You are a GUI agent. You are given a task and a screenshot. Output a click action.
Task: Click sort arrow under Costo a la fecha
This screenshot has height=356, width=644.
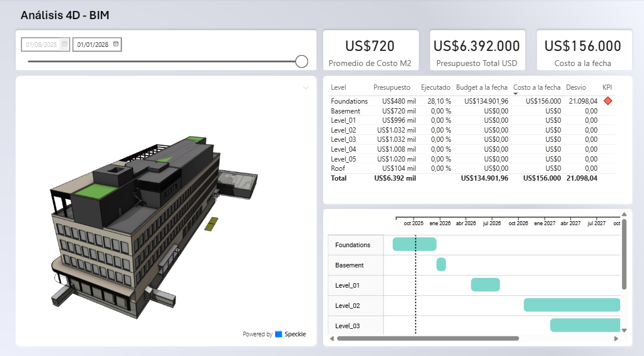coord(516,94)
